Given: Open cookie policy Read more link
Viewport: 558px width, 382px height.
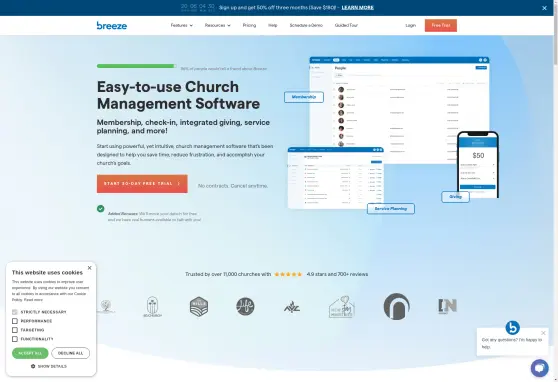Looking at the screenshot, I should tap(33, 300).
